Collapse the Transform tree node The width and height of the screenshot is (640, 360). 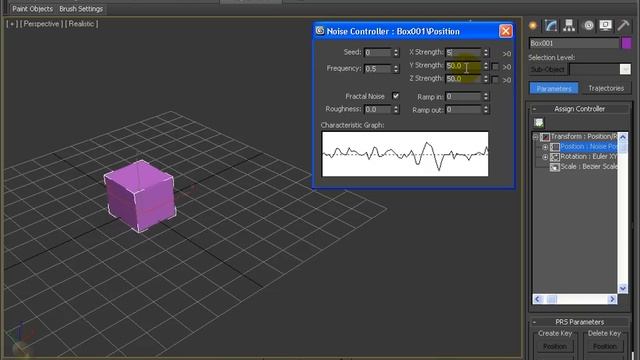tap(536, 137)
